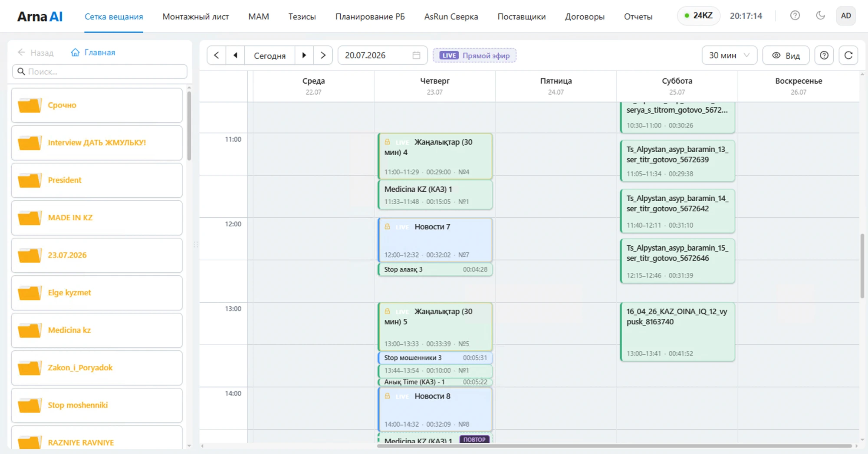Image resolution: width=868 pixels, height=454 pixels.
Task: Open the MAM tab
Action: click(x=259, y=16)
